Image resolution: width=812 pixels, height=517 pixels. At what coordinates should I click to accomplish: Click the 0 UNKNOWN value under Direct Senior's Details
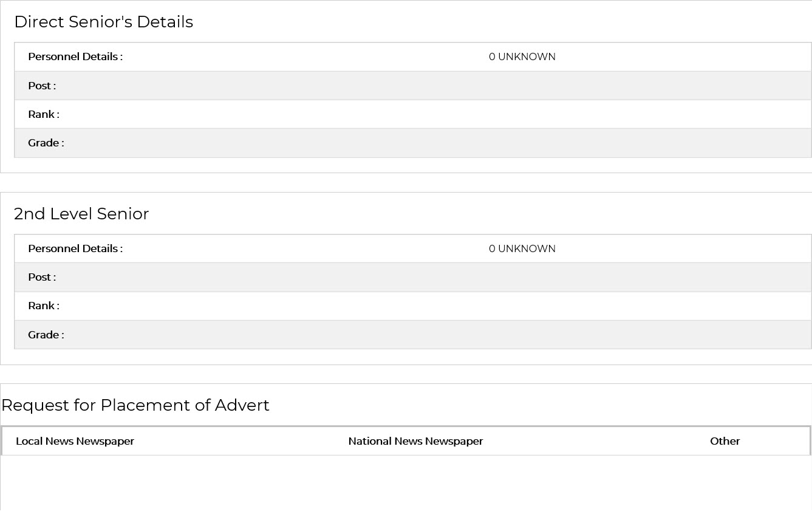coord(522,56)
